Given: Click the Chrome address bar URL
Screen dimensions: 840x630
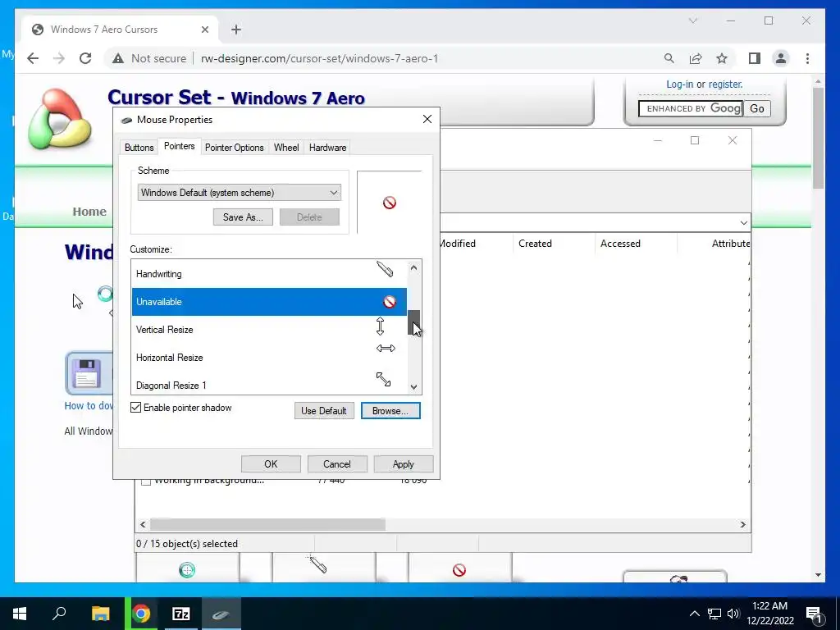Looking at the screenshot, I should (319, 58).
